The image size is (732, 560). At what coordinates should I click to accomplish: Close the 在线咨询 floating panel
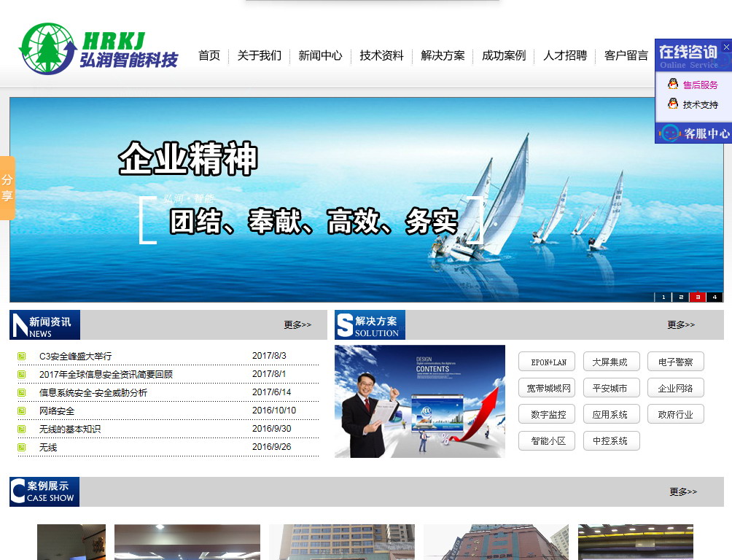click(x=726, y=47)
